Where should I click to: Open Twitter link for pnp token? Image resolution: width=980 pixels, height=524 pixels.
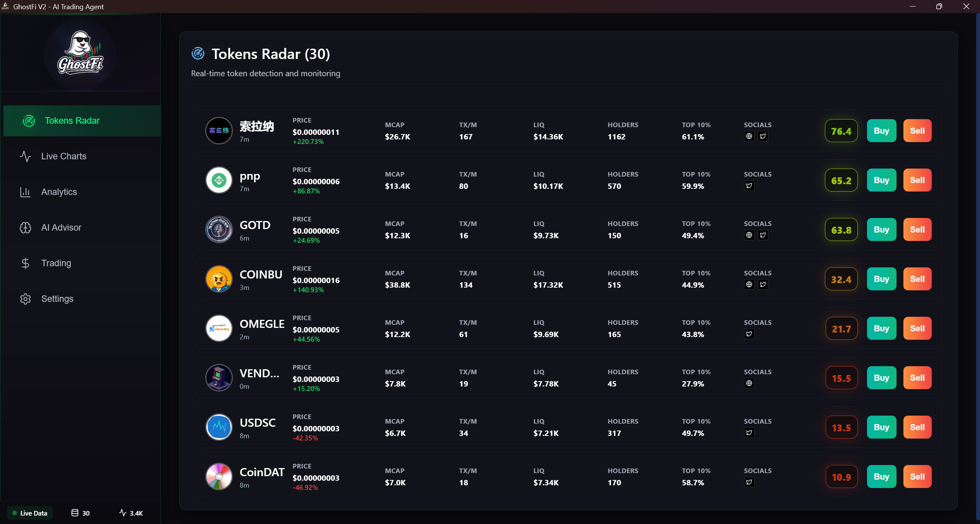(x=749, y=185)
